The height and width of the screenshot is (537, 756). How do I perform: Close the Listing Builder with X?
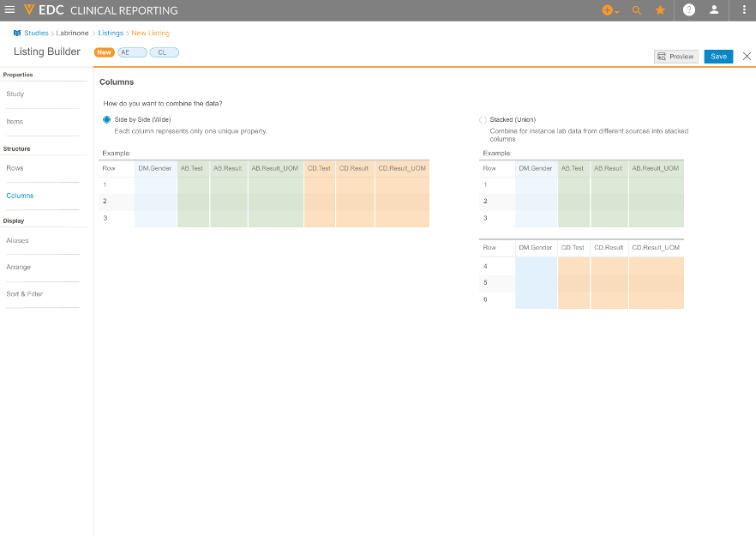pos(747,57)
